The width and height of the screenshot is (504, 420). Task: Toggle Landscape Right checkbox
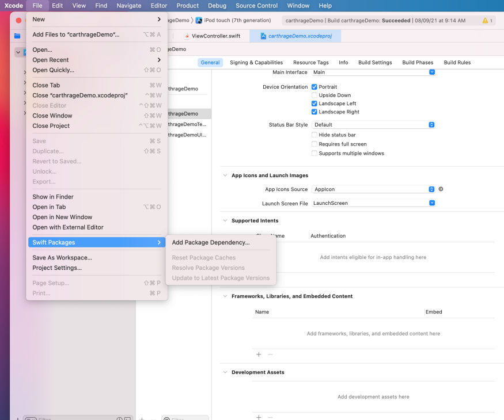click(x=314, y=112)
